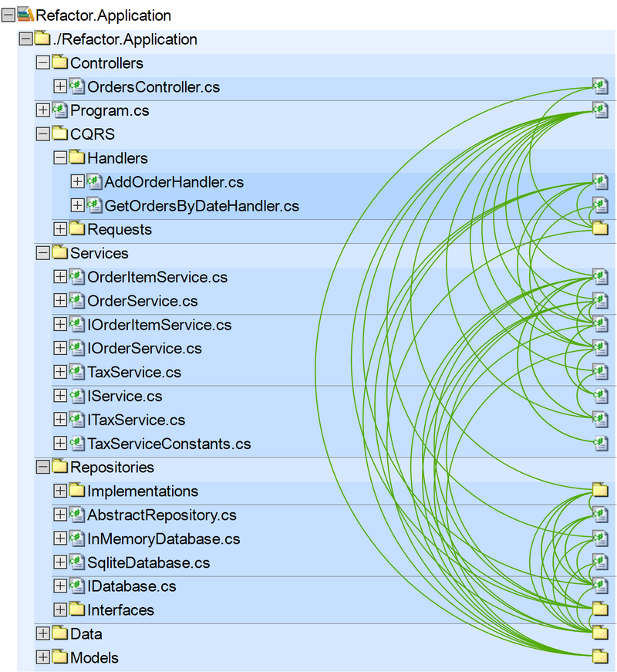Viewport: 617px width, 672px height.
Task: Click the GetOrdersByDateHandler.cs file icon
Action: [x=94, y=205]
